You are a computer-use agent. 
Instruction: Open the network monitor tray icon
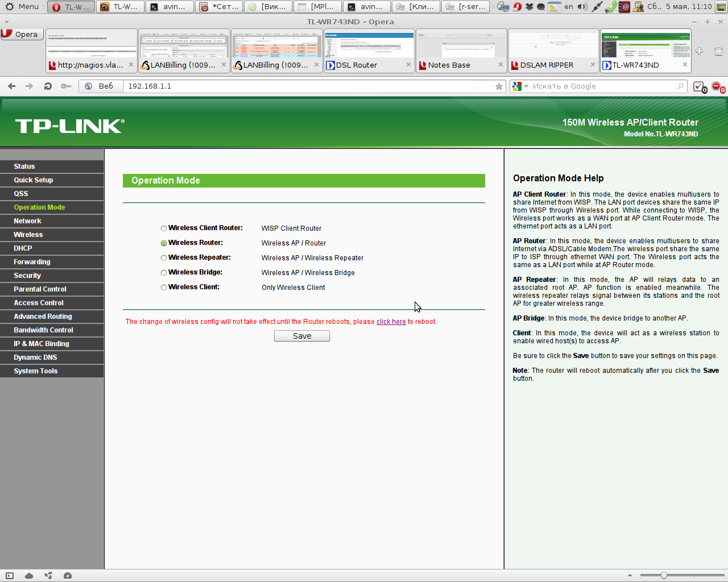[502, 7]
